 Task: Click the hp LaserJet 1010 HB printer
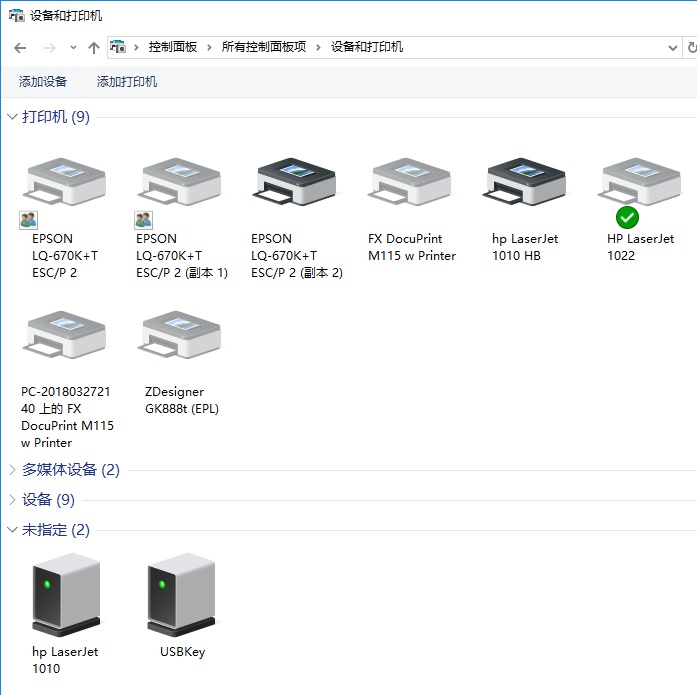(526, 187)
